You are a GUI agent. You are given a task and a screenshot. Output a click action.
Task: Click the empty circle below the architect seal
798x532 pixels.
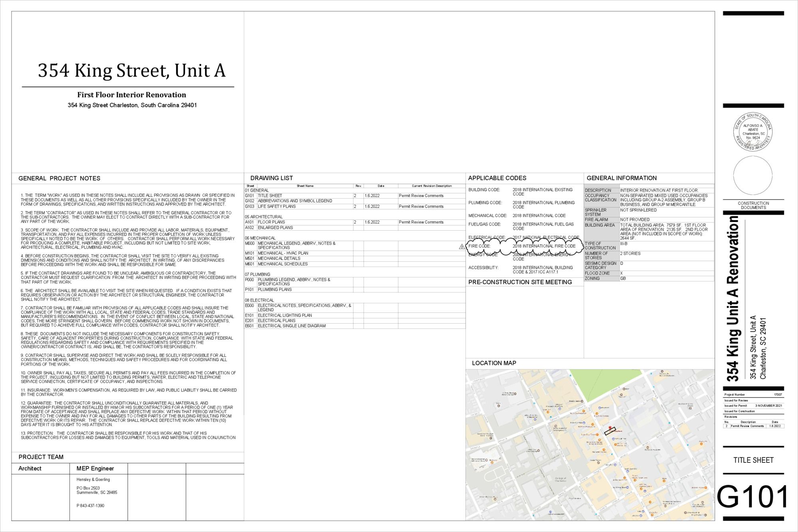[753, 176]
